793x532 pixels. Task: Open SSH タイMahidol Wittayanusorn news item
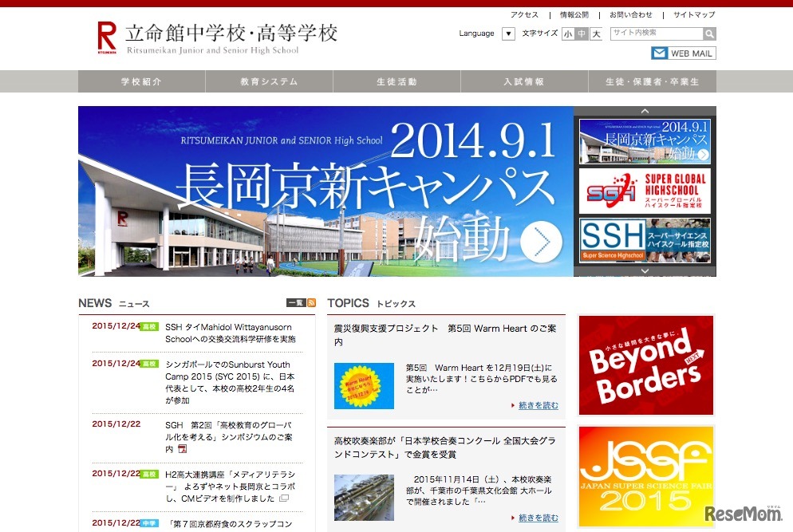point(230,333)
